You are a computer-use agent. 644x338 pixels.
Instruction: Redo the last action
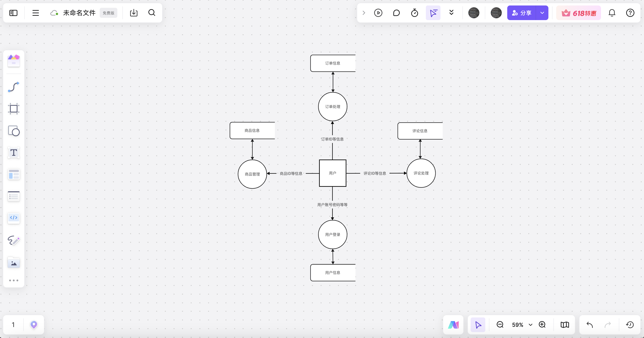[607, 325]
